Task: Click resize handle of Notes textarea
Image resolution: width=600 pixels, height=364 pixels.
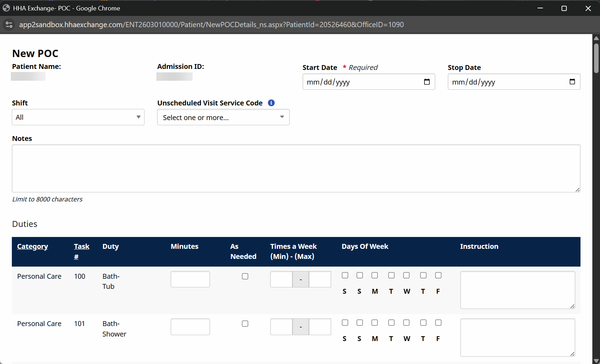Action: coord(577,190)
